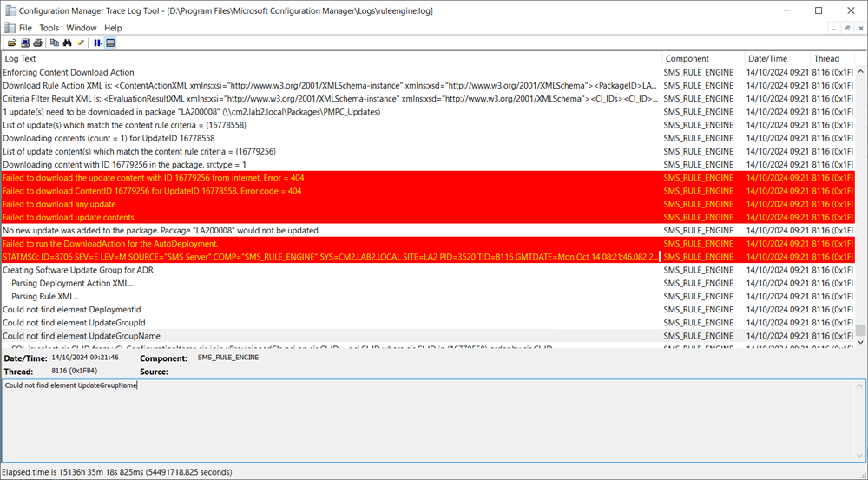868x480 pixels.
Task: Open Find with the binoculars icon
Action: coord(68,43)
